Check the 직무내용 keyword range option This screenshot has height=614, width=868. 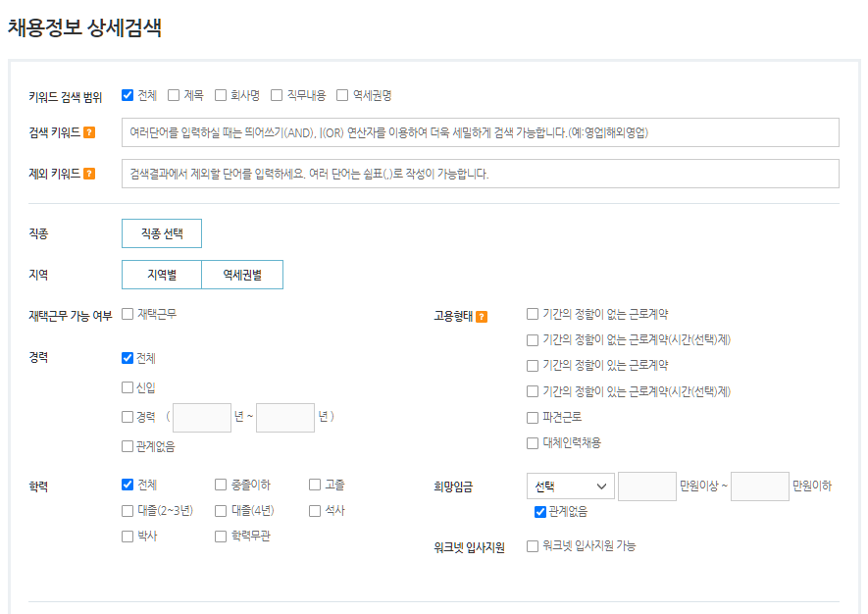point(277,95)
